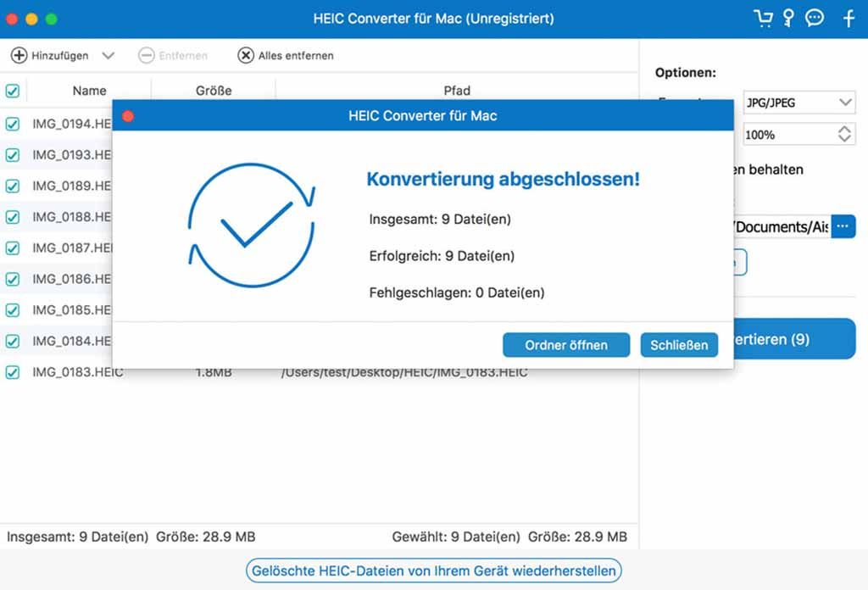Screen dimensions: 868x590
Task: Open the JPG/JPEG format dropdown
Action: click(797, 102)
